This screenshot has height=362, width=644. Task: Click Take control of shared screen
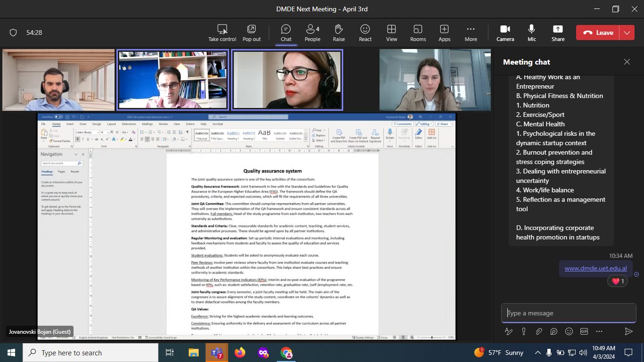click(222, 33)
